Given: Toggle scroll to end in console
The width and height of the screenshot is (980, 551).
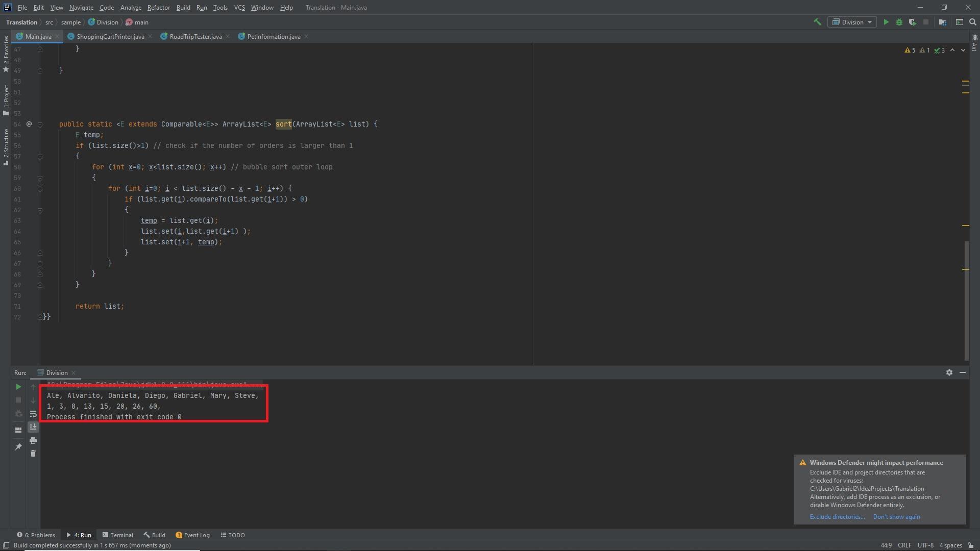Looking at the screenshot, I should (x=33, y=427).
